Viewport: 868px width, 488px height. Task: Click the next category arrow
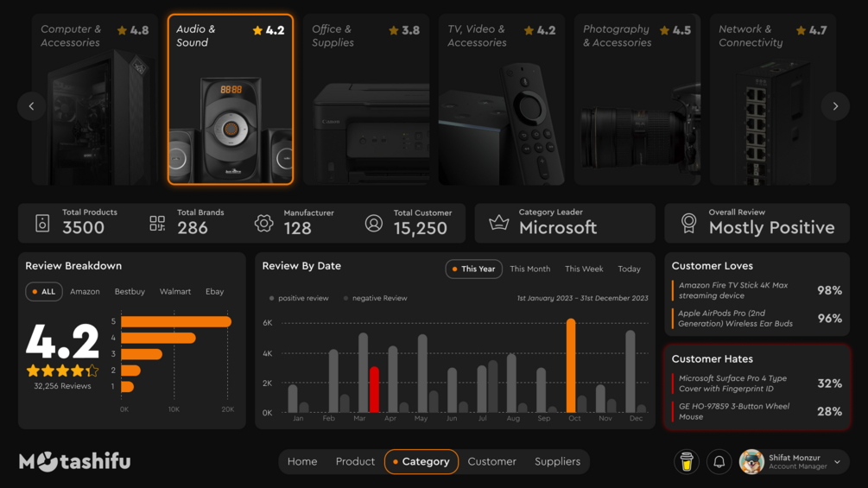click(835, 106)
